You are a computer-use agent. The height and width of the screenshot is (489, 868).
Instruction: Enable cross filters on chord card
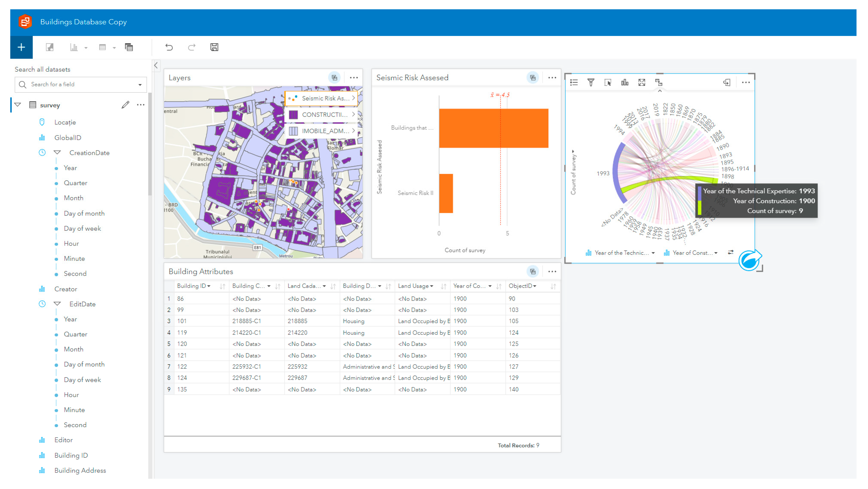(658, 83)
